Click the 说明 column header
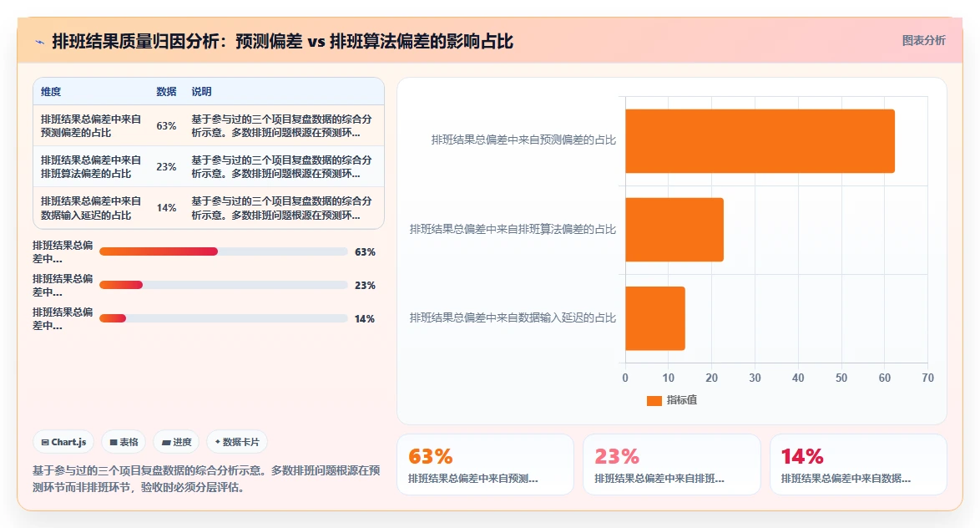The height and width of the screenshot is (528, 980). point(201,91)
